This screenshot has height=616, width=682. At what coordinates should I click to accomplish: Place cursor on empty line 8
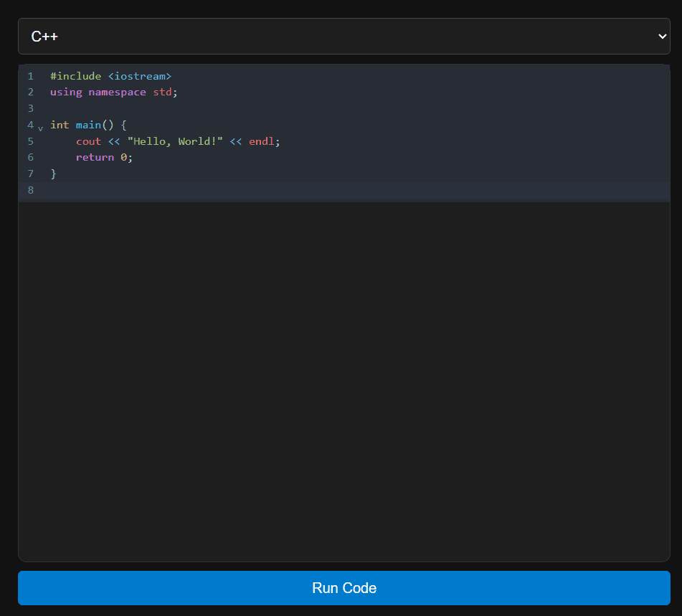(x=287, y=190)
